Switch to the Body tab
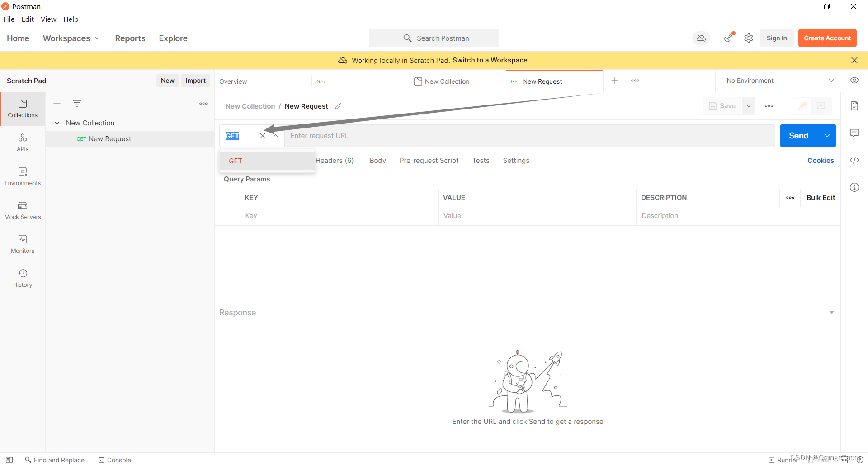 click(378, 161)
